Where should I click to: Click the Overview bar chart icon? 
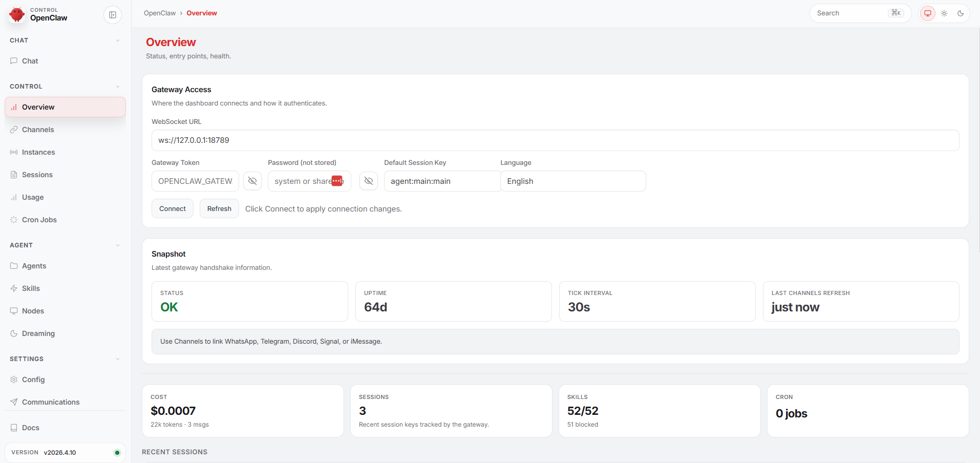coord(14,107)
